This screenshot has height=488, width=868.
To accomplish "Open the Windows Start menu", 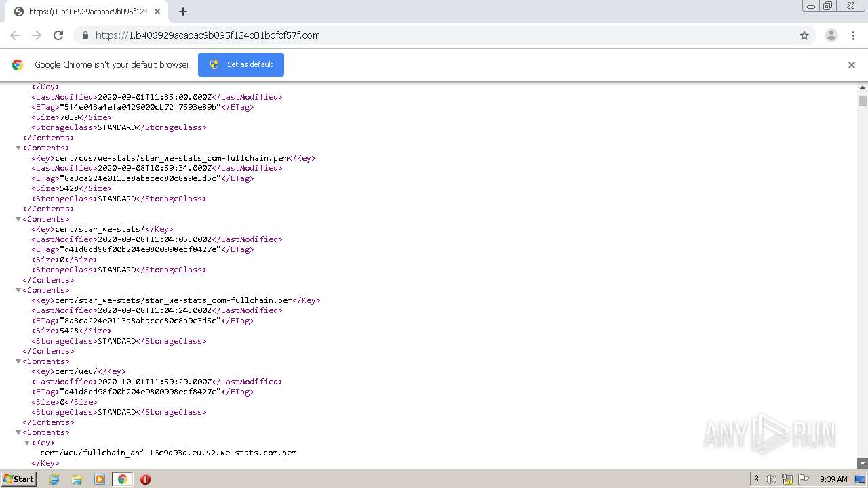I will [18, 479].
